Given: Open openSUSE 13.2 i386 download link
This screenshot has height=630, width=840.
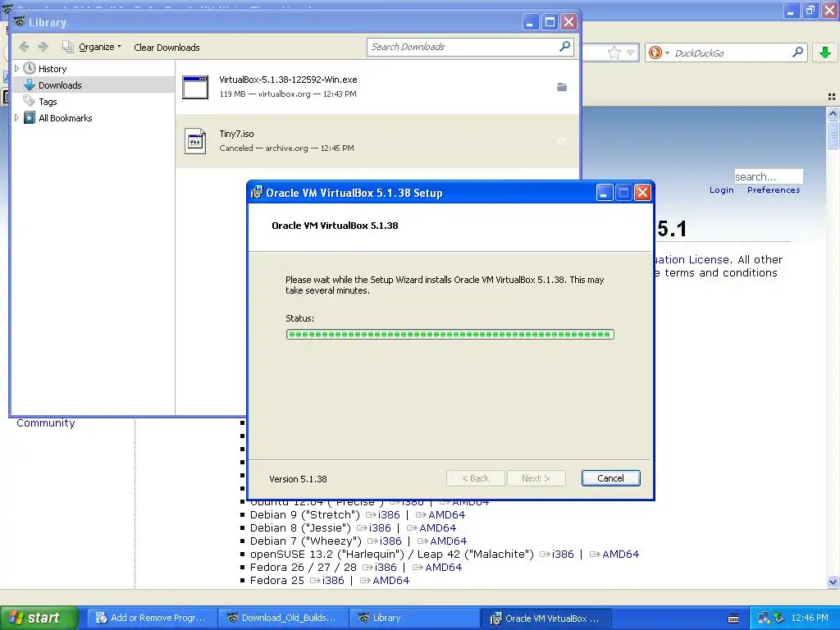Looking at the screenshot, I should click(x=563, y=554).
